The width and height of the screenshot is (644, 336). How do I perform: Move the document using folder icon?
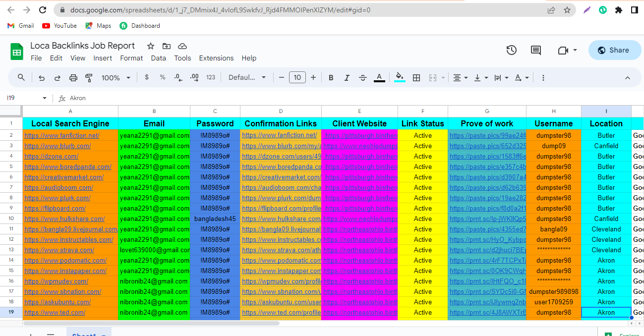pos(167,46)
